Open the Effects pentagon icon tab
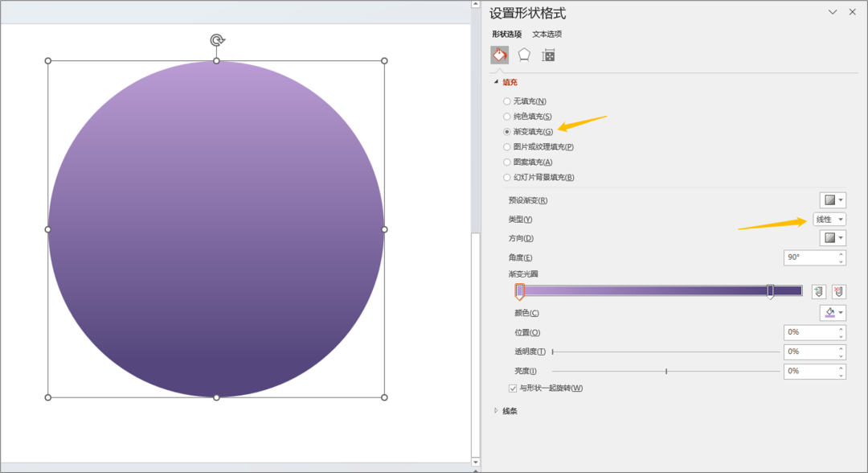 pos(524,55)
